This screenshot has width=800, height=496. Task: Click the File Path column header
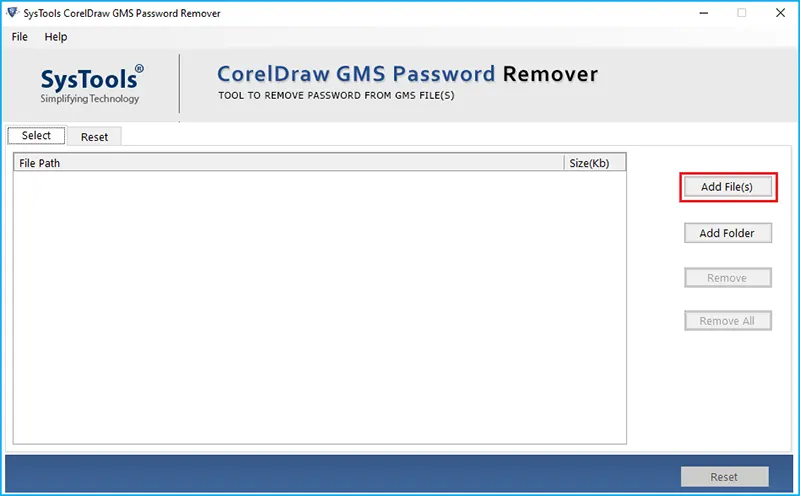point(289,163)
